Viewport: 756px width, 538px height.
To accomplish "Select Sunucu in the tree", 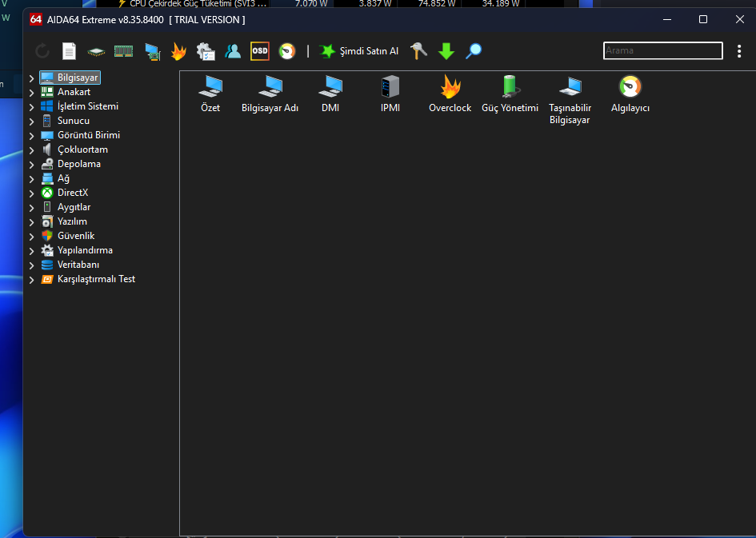I will pos(65,121).
